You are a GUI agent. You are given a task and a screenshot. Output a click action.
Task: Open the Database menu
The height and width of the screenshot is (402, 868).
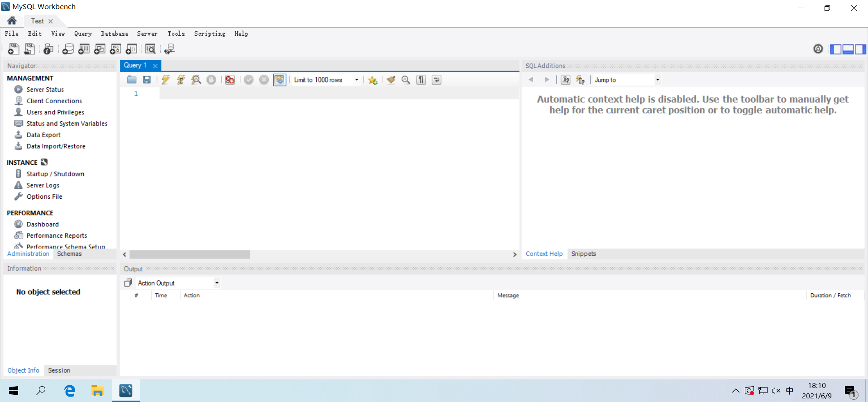pos(114,33)
